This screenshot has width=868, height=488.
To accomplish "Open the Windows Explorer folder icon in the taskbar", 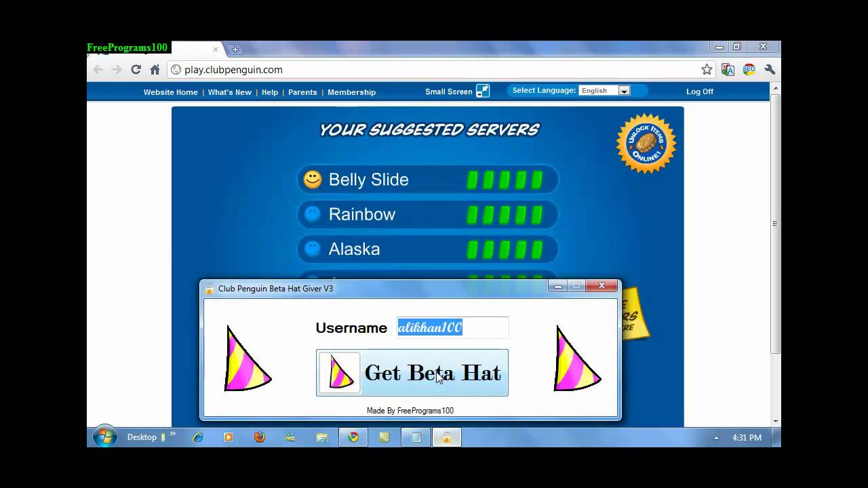I will [322, 437].
